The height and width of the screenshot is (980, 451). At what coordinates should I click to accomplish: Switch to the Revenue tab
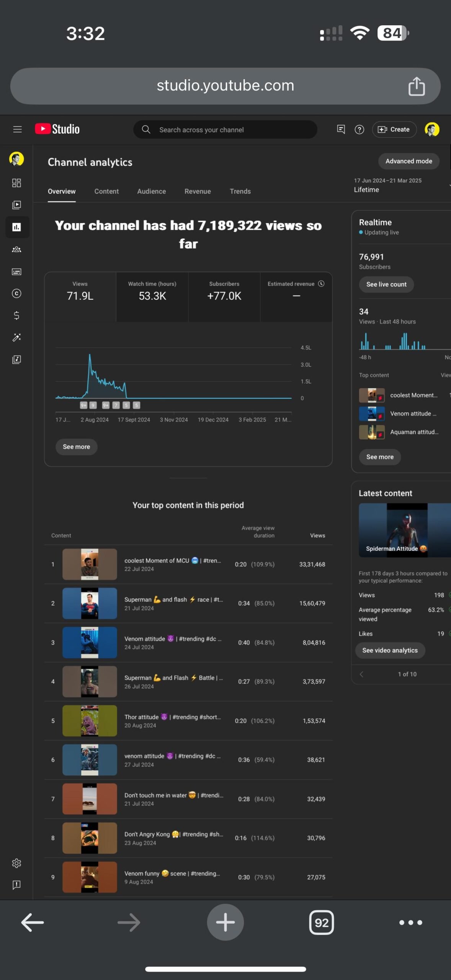point(198,191)
